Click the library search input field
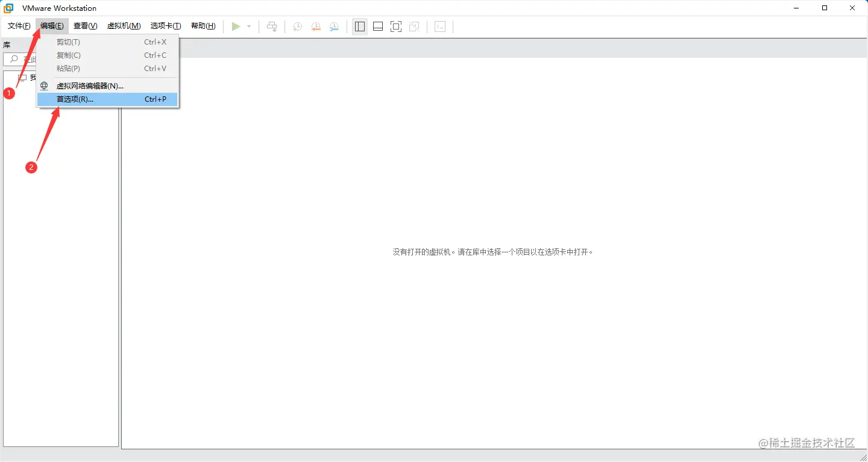This screenshot has width=868, height=462. coord(20,59)
